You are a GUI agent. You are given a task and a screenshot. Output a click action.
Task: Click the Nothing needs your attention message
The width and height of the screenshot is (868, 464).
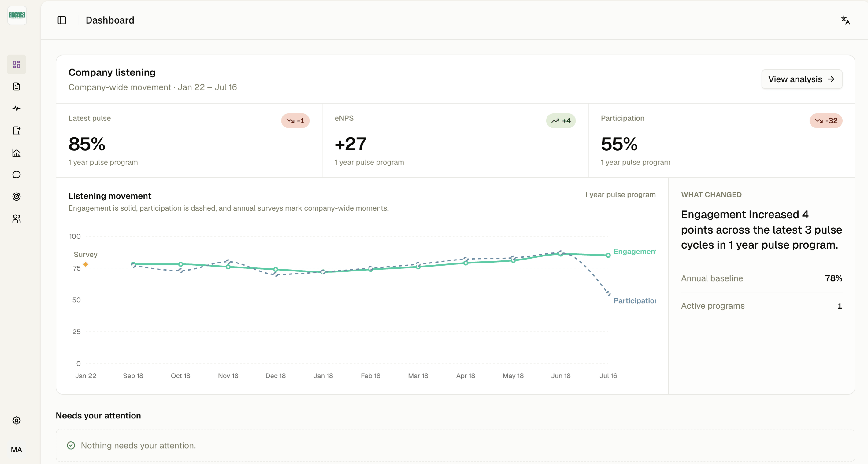click(x=138, y=445)
